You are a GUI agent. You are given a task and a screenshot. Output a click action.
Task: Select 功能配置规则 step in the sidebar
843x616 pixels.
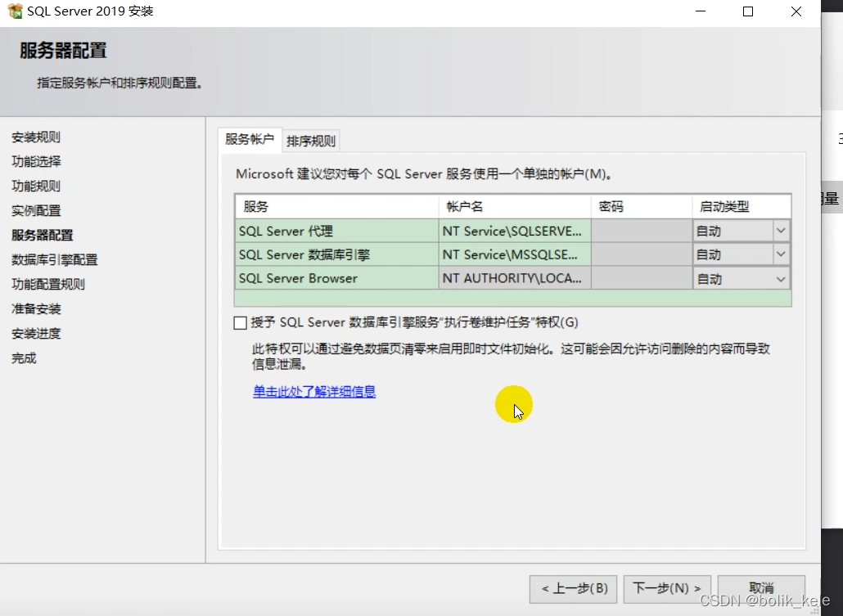47,285
